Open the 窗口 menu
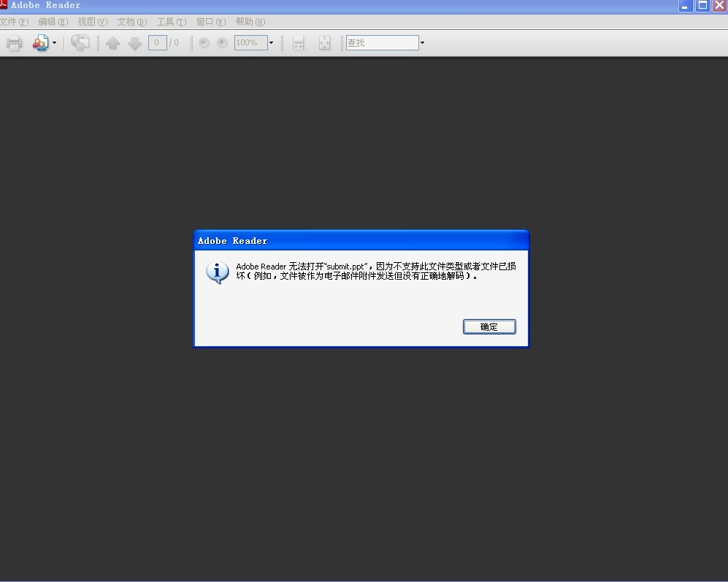The width and height of the screenshot is (728, 582). [x=211, y=22]
